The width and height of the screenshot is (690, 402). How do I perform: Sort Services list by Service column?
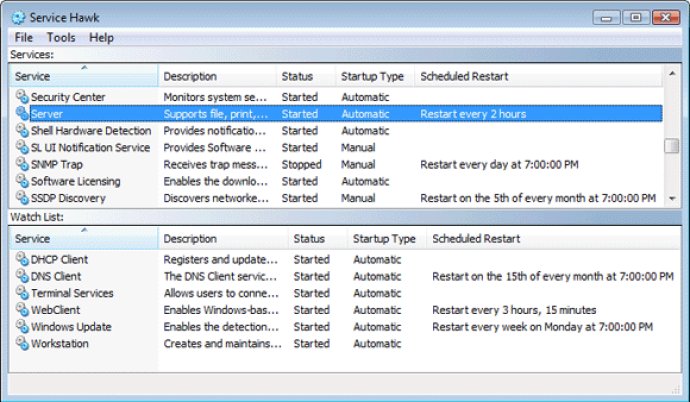[84, 76]
